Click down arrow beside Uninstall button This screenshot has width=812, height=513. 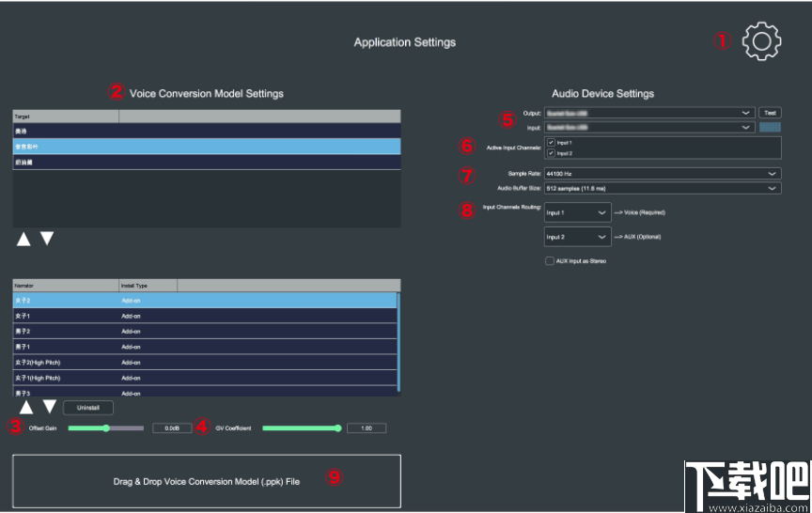(x=50, y=407)
